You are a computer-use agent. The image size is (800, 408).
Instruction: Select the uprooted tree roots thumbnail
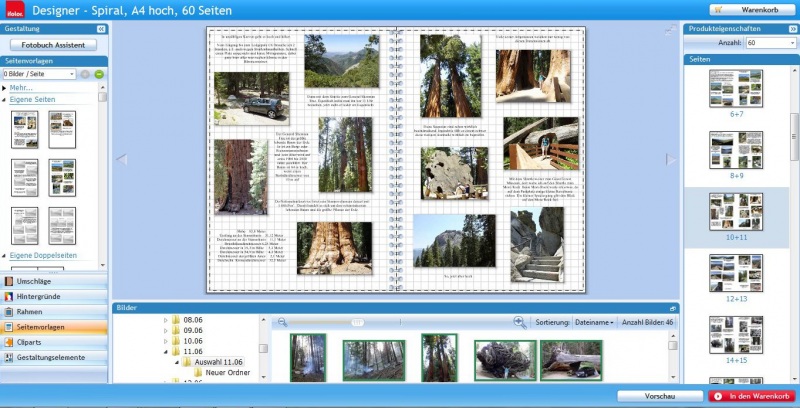click(x=505, y=361)
